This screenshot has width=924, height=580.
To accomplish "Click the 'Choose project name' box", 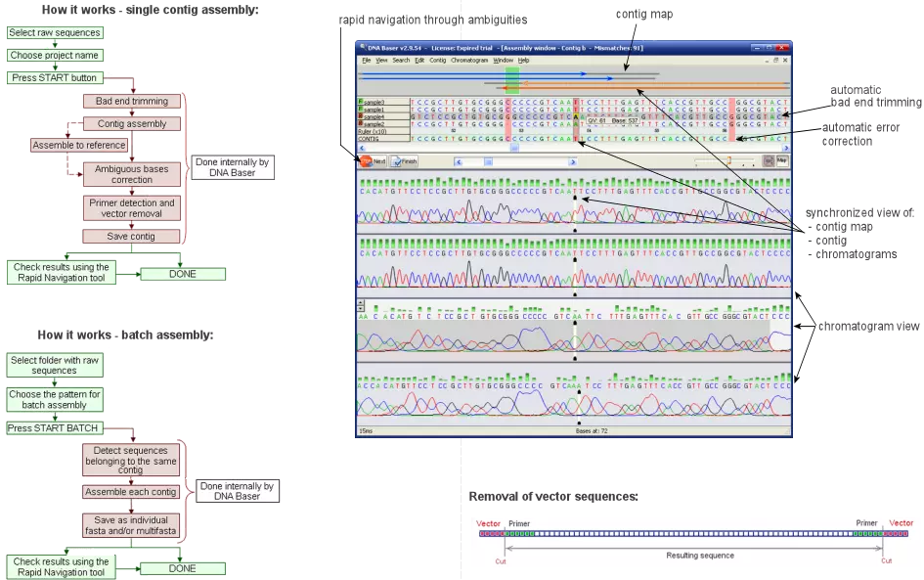I will coord(55,56).
